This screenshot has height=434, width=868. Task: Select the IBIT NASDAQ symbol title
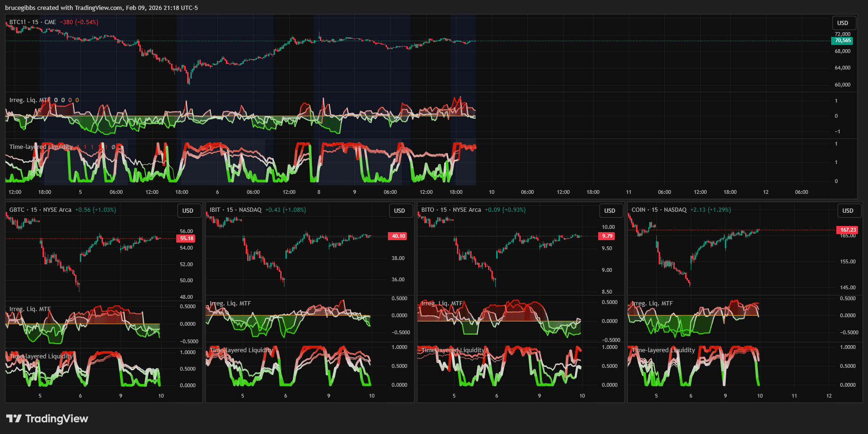[235, 210]
